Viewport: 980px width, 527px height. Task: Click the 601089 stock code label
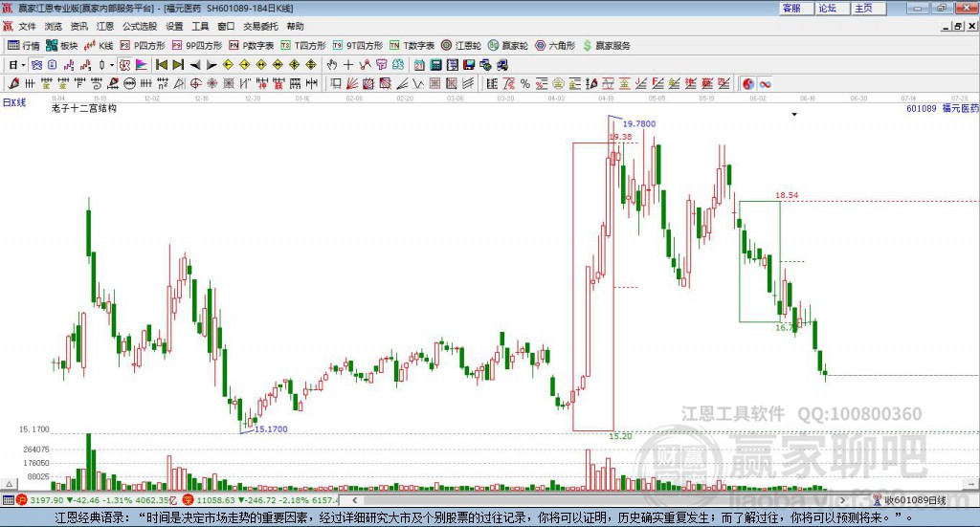point(922,109)
